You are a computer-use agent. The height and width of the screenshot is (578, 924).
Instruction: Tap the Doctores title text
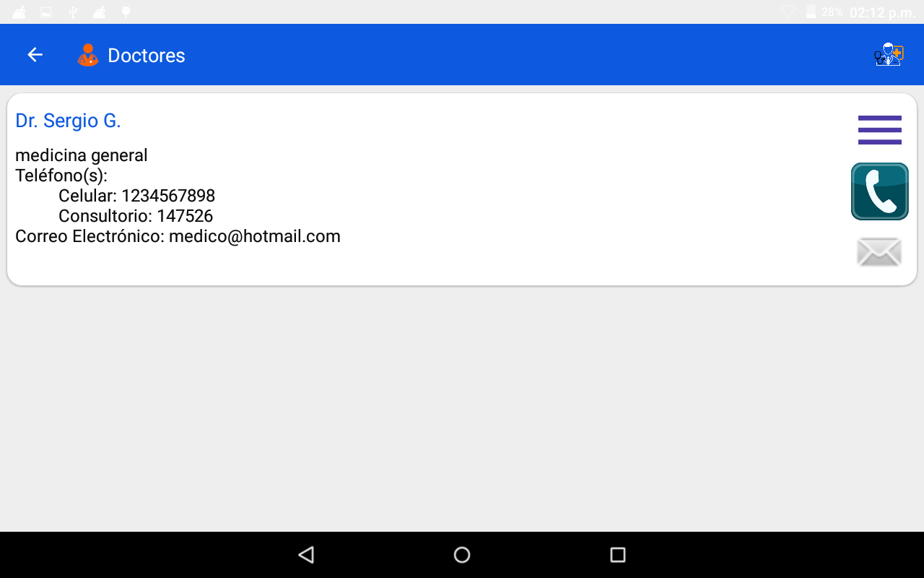[147, 56]
